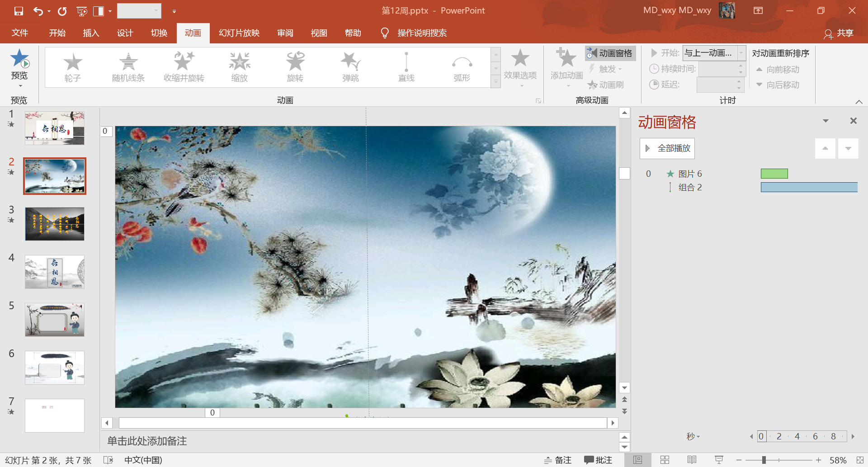Click the notes area 单击此处添加备注
Image resolution: width=868 pixels, height=467 pixels.
(x=147, y=441)
